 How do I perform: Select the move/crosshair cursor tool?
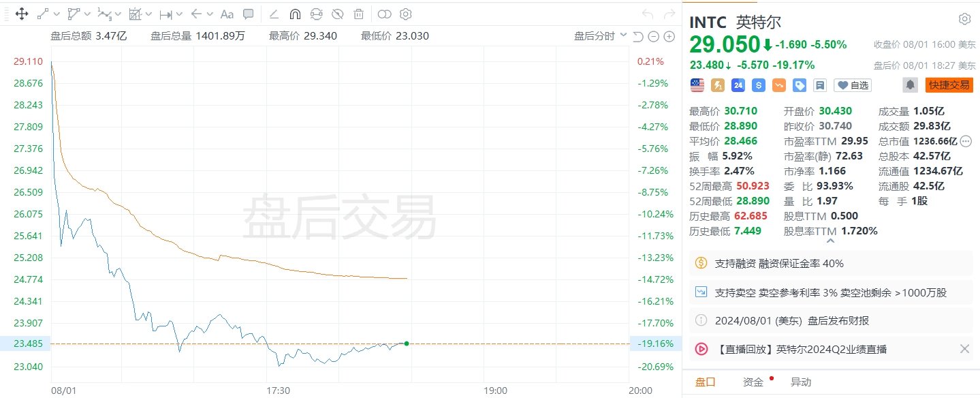click(20, 14)
